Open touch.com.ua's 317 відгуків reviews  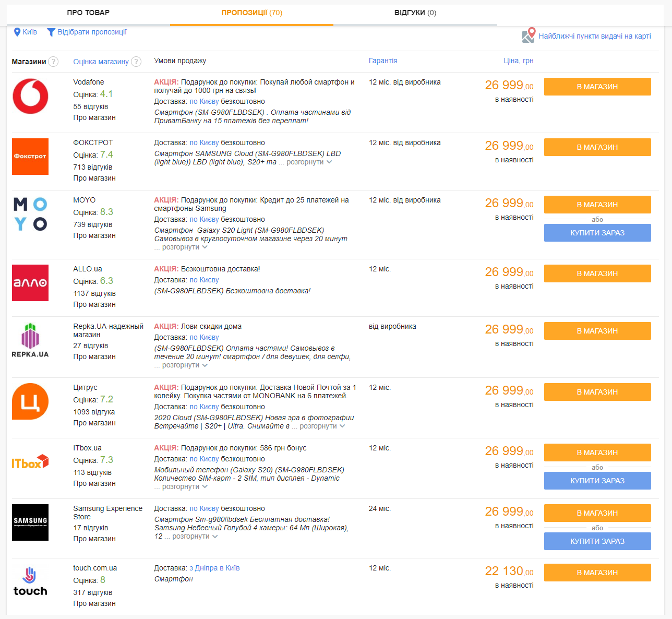[93, 592]
